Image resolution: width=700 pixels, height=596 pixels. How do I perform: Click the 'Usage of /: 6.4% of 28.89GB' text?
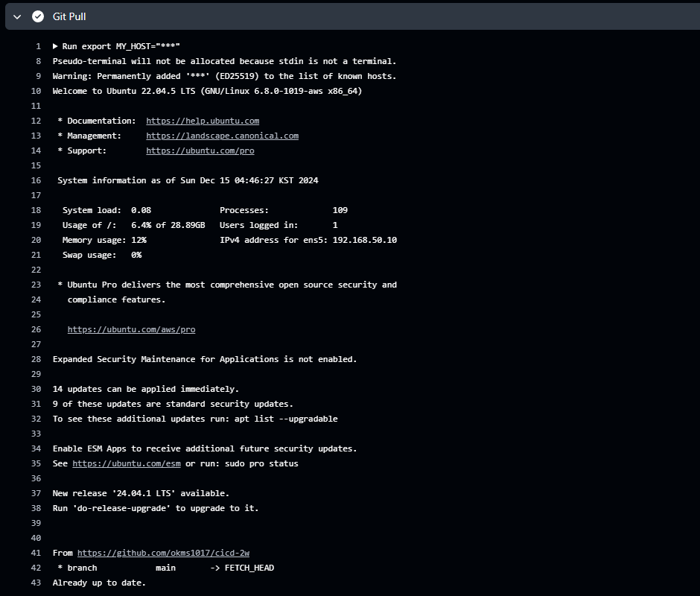(x=133, y=225)
